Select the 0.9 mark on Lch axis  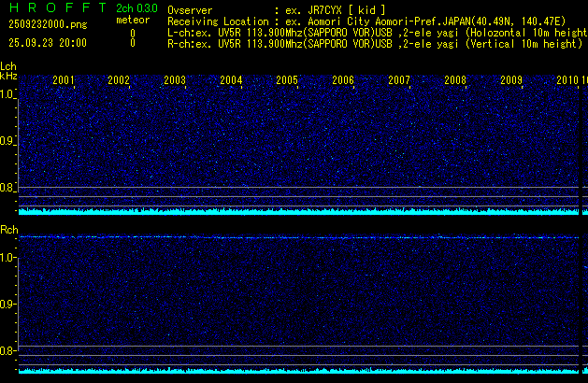pos(8,141)
